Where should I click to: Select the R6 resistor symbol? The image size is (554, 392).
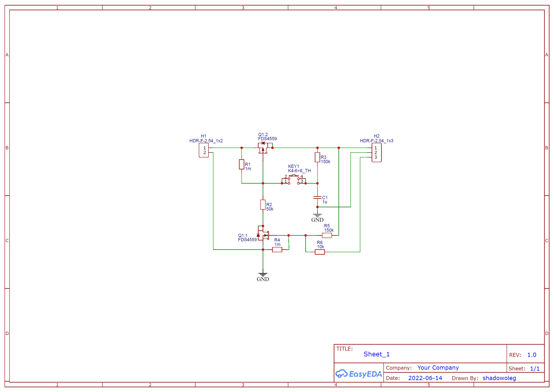tap(320, 252)
